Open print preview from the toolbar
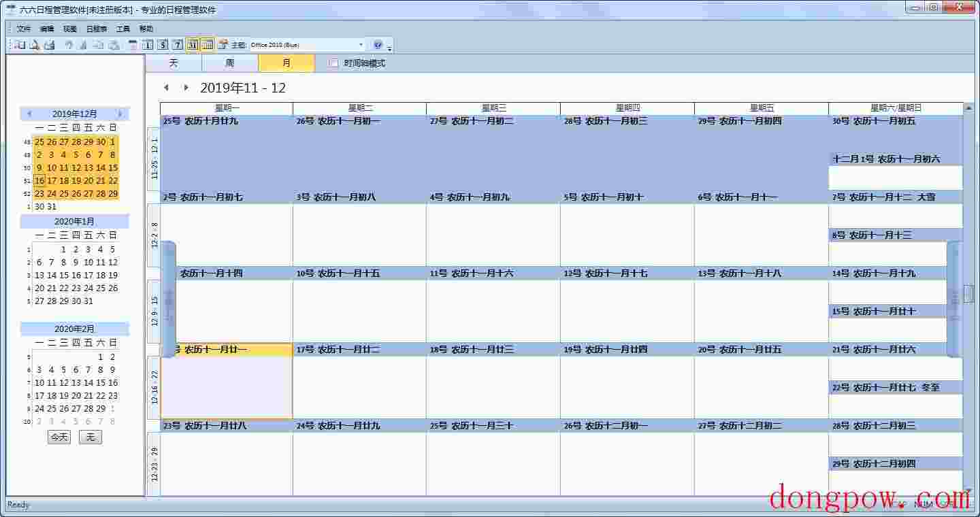Viewport: 980px width, 517px height. tap(34, 45)
